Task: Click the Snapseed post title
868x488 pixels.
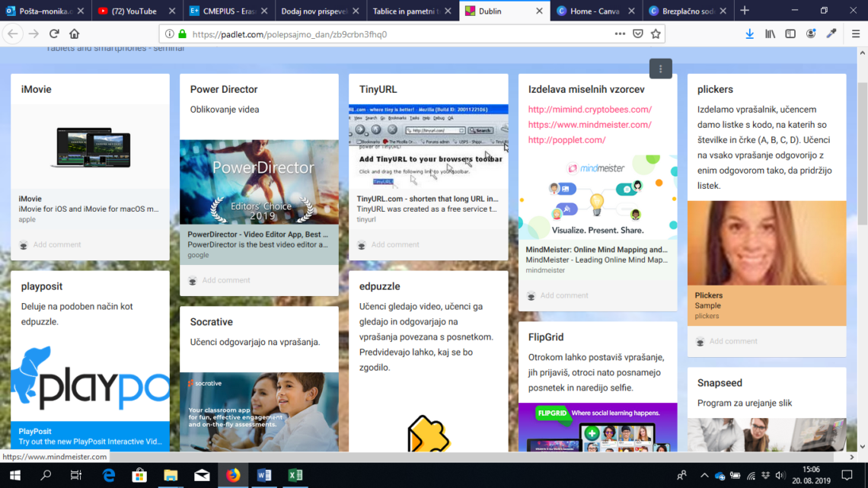Action: click(720, 383)
